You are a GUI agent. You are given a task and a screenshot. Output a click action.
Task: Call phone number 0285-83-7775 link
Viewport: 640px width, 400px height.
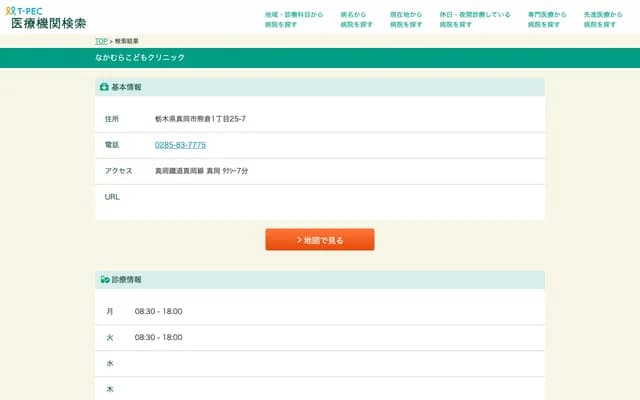point(180,145)
